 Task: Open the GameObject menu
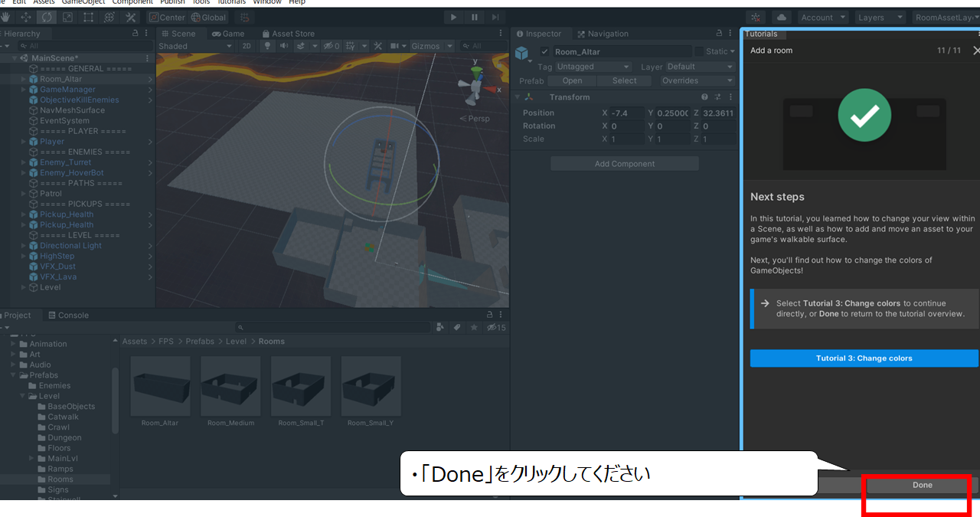[83, 2]
